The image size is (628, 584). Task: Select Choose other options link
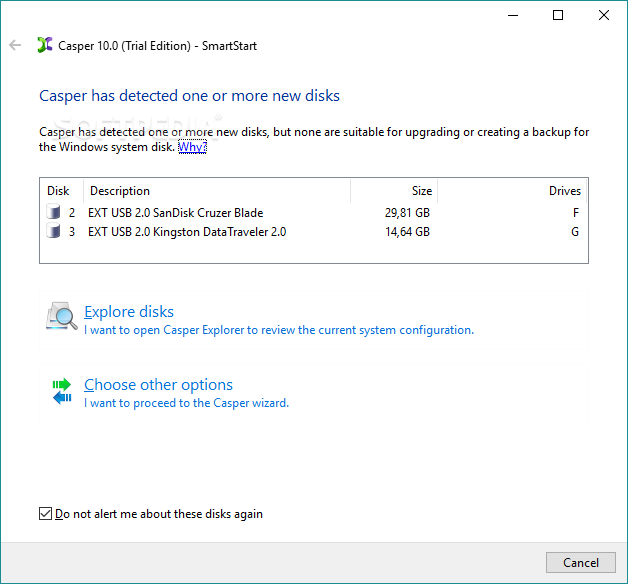click(158, 385)
